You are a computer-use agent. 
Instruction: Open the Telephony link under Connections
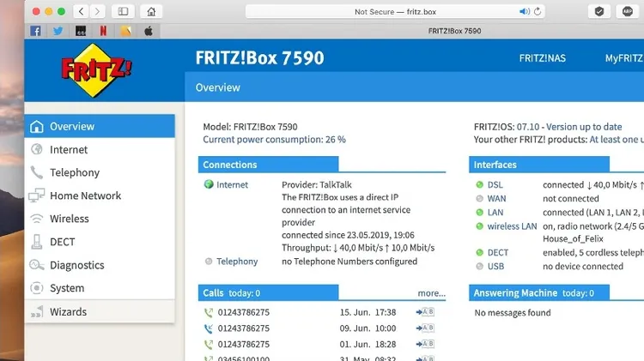[237, 262]
